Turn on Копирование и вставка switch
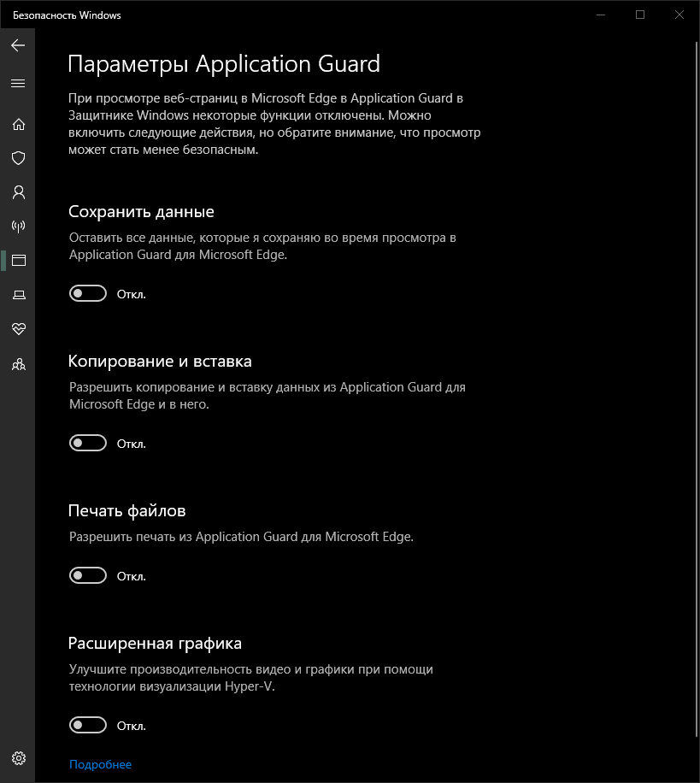This screenshot has width=700, height=783. [x=87, y=443]
